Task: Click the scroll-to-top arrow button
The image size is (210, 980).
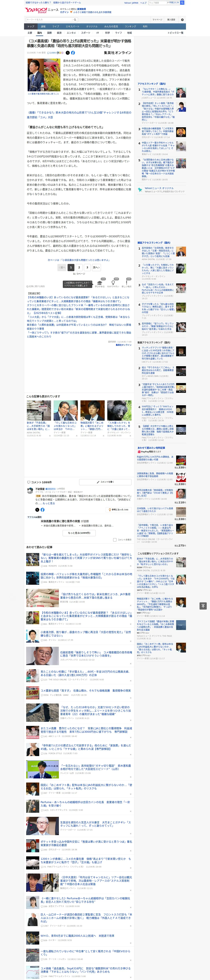Action: click(x=203, y=606)
